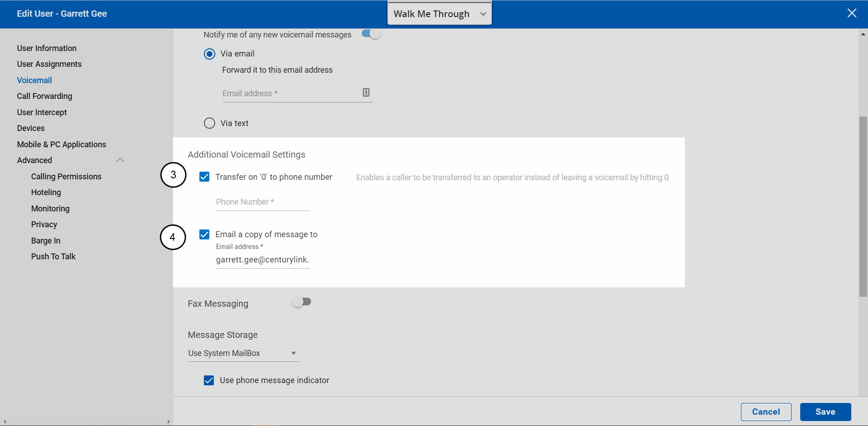Click the contact card icon in email field
Image resolution: width=868 pixels, height=426 pixels.
pos(366,93)
